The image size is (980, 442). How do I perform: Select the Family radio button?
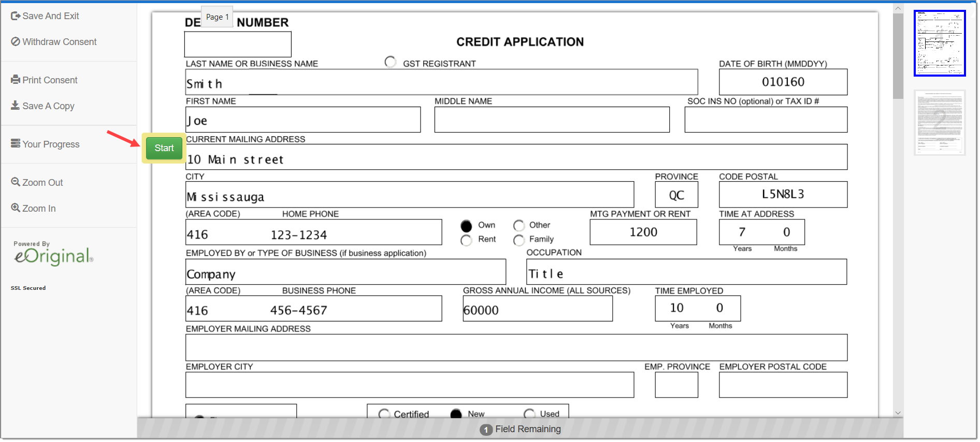point(519,240)
